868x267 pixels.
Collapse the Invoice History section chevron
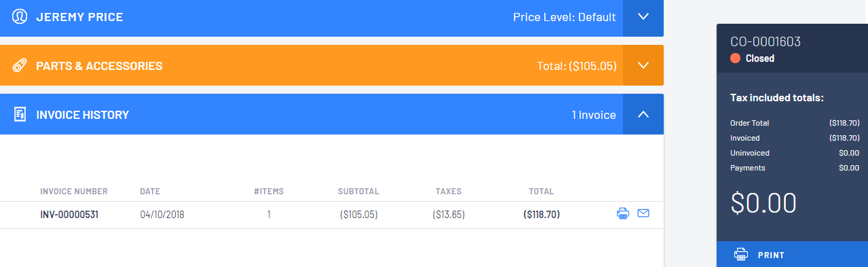click(x=643, y=114)
